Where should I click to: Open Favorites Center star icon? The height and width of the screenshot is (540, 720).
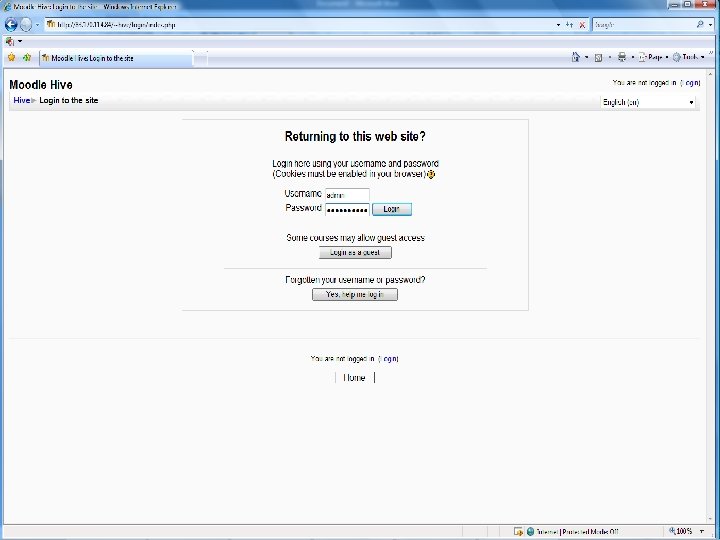[11, 57]
